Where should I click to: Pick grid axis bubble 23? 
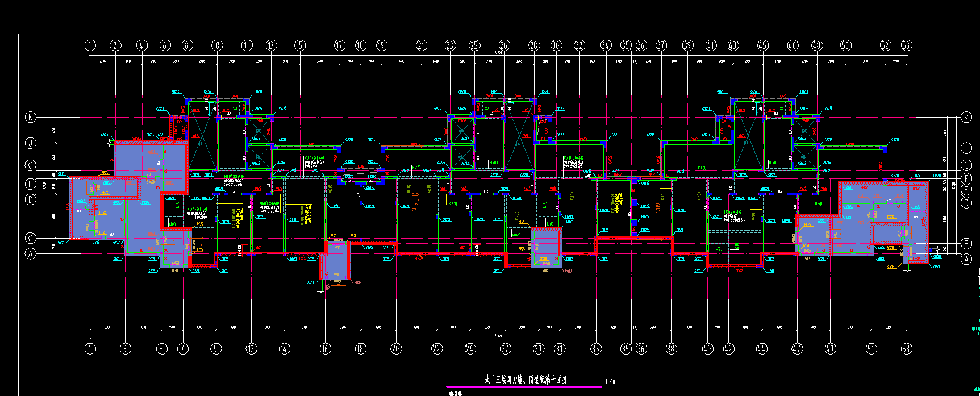[x=451, y=45]
